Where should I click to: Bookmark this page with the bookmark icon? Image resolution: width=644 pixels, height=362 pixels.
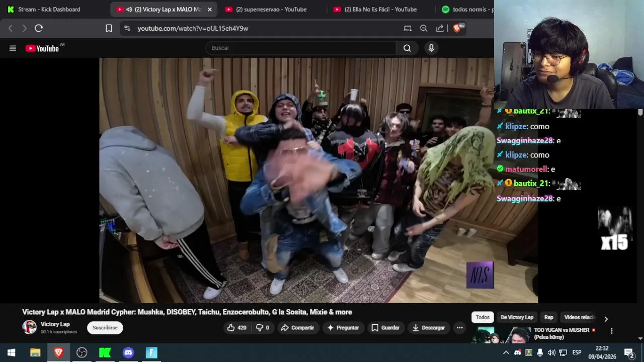click(x=109, y=29)
